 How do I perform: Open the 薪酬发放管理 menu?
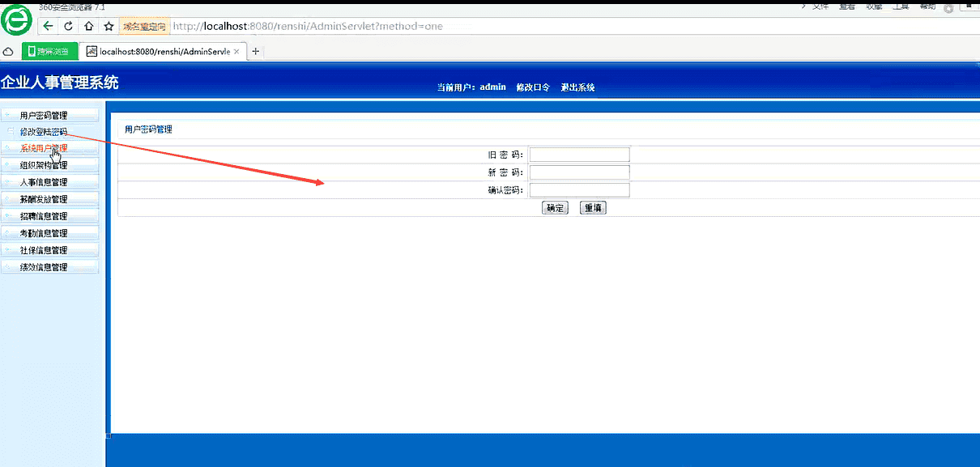click(50, 199)
